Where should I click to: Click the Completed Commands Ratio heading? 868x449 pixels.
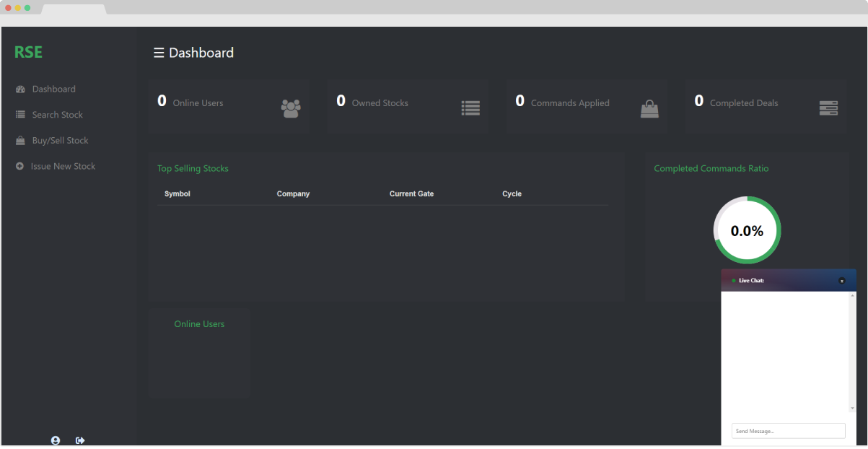point(711,168)
